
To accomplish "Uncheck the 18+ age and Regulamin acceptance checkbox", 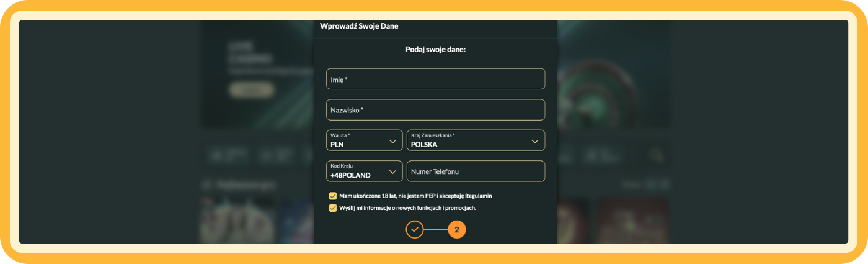I will (x=333, y=196).
